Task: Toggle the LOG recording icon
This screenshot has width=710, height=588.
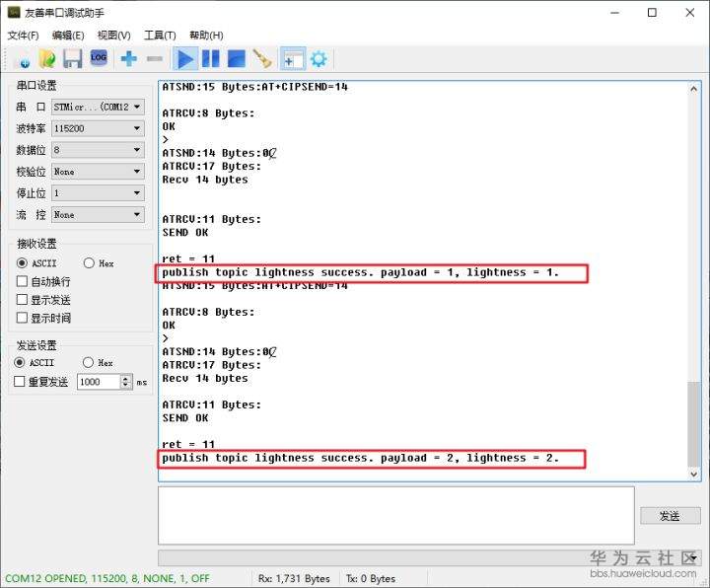Action: [99, 58]
